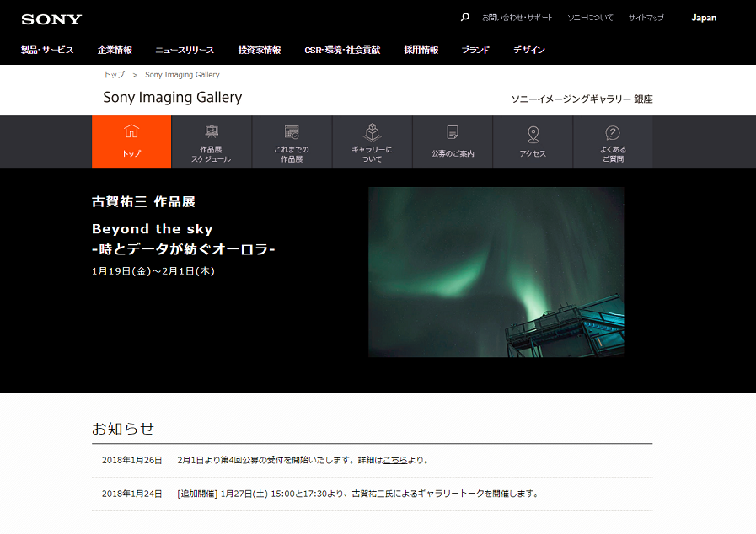
Task: Open the aurora exhibition photo
Action: coord(496,272)
